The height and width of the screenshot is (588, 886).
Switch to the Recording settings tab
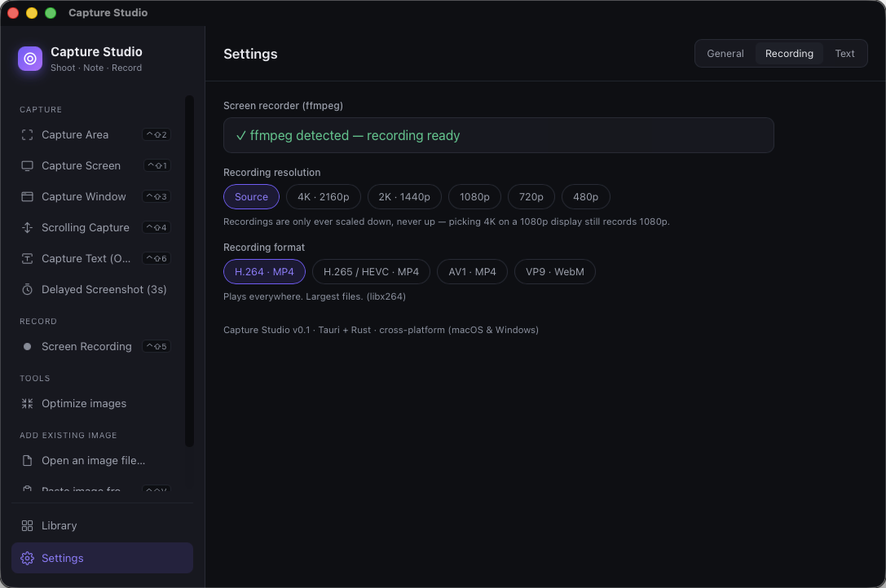[x=789, y=54]
